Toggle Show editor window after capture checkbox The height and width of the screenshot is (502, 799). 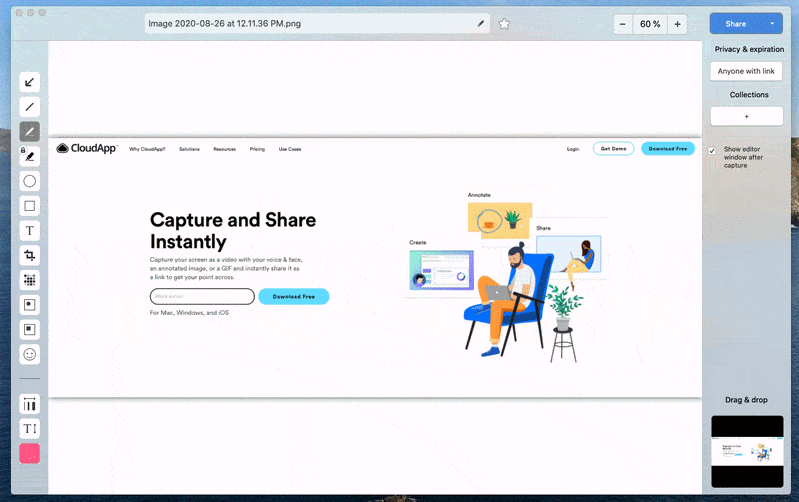[712, 151]
